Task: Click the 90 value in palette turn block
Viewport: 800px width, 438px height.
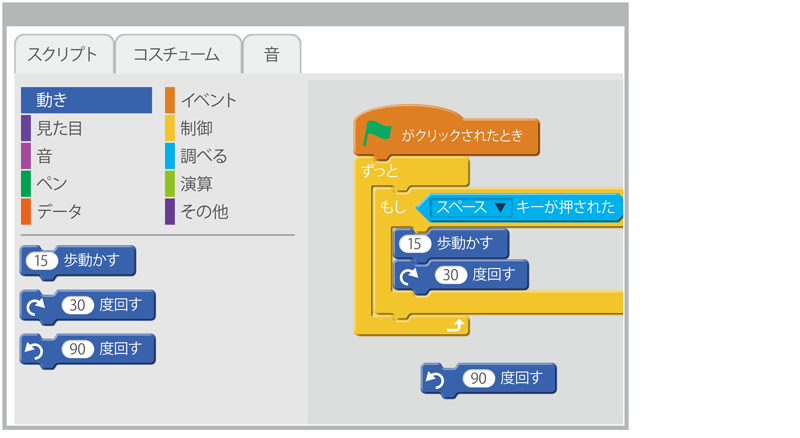Action: point(78,349)
